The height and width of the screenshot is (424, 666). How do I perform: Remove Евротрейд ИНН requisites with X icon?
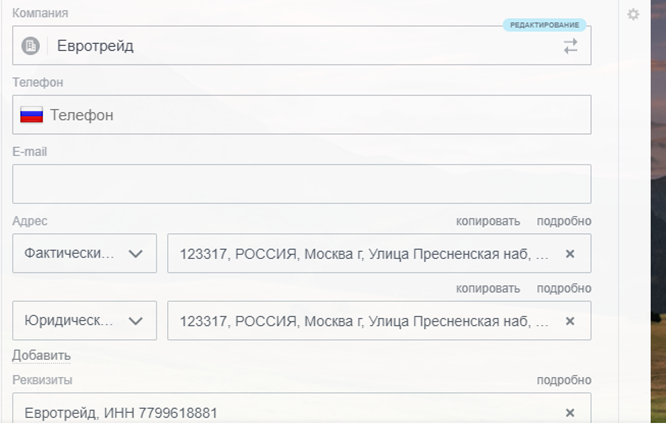click(x=570, y=413)
